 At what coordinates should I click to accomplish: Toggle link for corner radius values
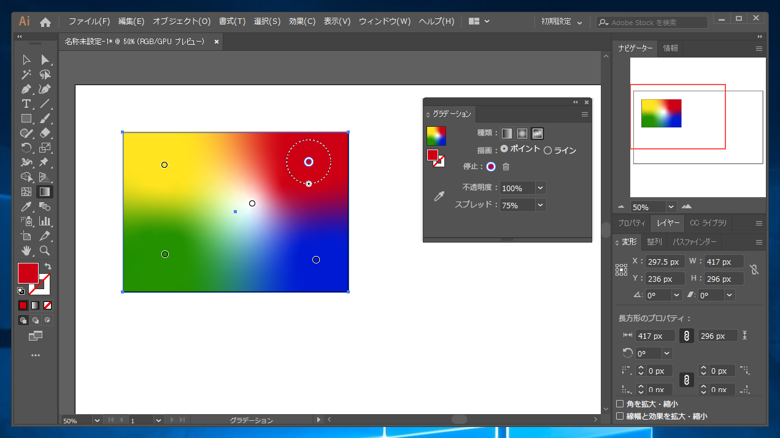click(686, 380)
